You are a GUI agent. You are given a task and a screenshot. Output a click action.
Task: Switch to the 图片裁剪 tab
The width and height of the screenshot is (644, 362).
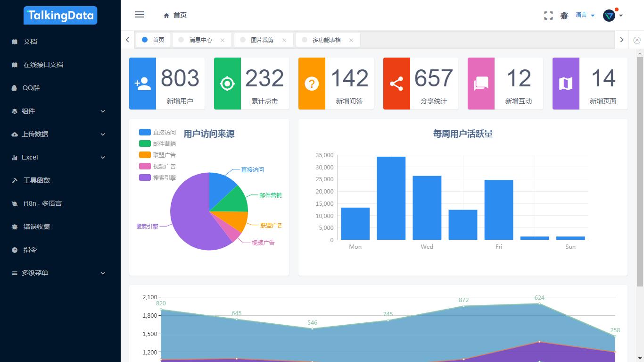(x=264, y=40)
